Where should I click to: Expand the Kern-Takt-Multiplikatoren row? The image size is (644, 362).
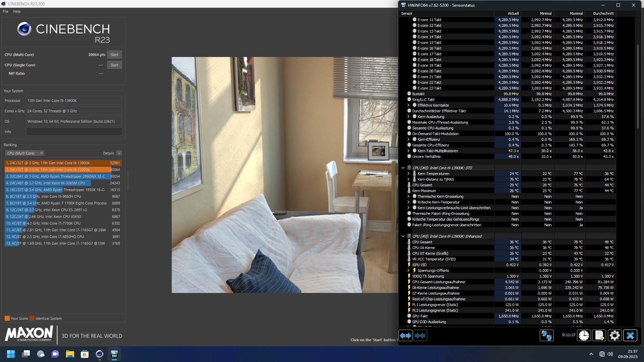(408, 151)
